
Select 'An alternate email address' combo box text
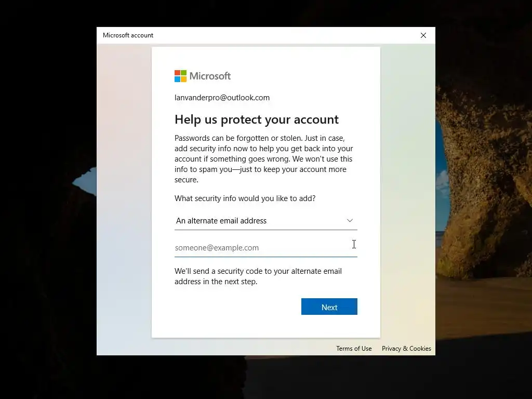[221, 221]
